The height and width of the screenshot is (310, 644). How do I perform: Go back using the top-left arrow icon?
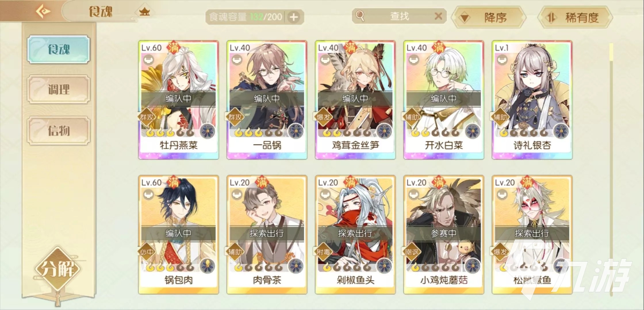pyautogui.click(x=43, y=11)
